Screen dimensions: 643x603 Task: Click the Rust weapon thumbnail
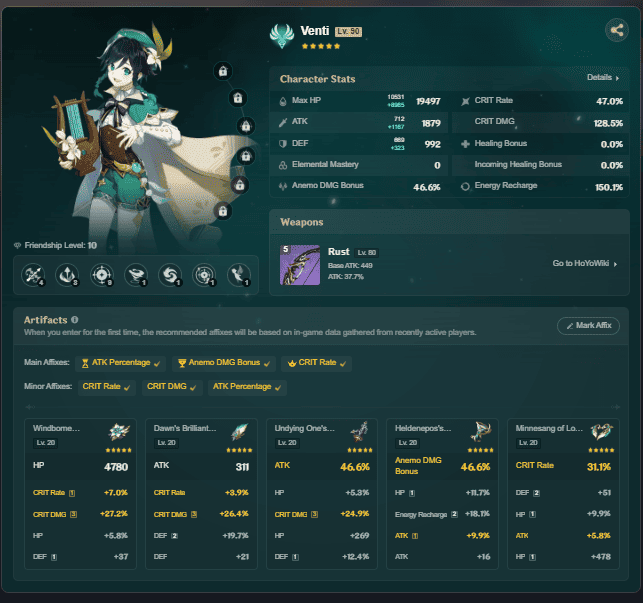300,265
